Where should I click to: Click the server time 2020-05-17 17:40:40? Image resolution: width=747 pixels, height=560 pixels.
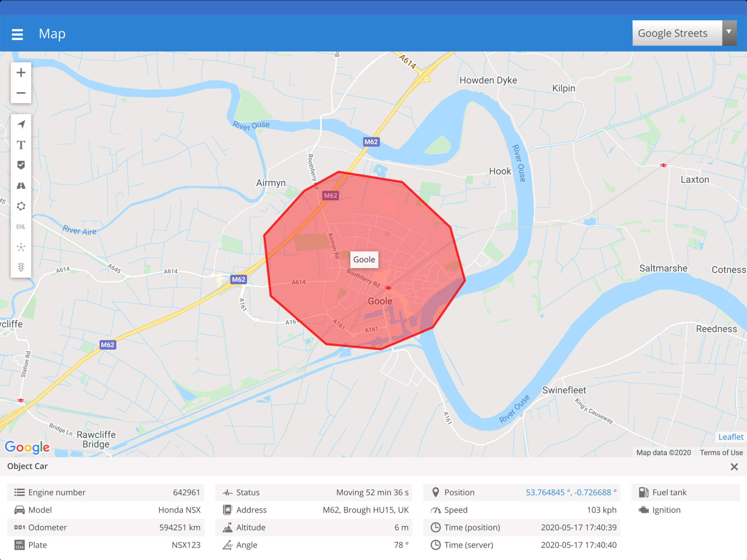(x=579, y=545)
